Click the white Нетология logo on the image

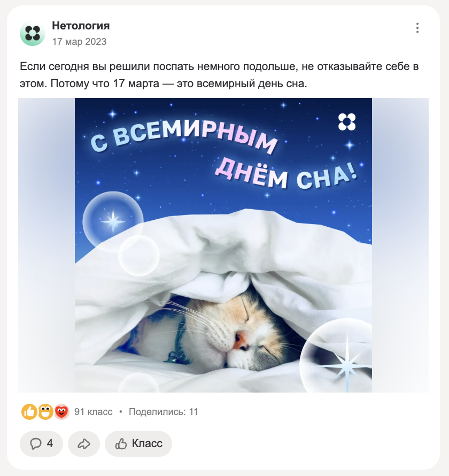pos(347,122)
